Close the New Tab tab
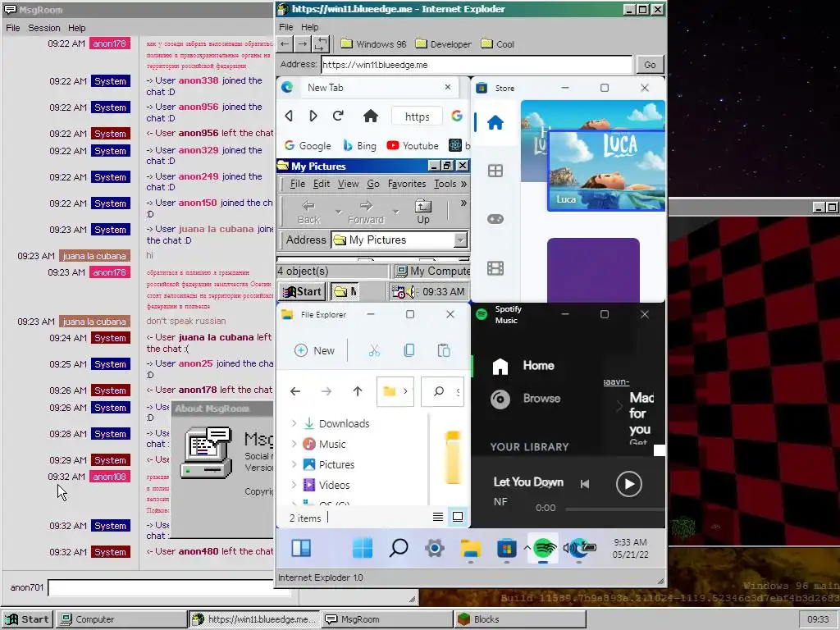 coord(448,87)
